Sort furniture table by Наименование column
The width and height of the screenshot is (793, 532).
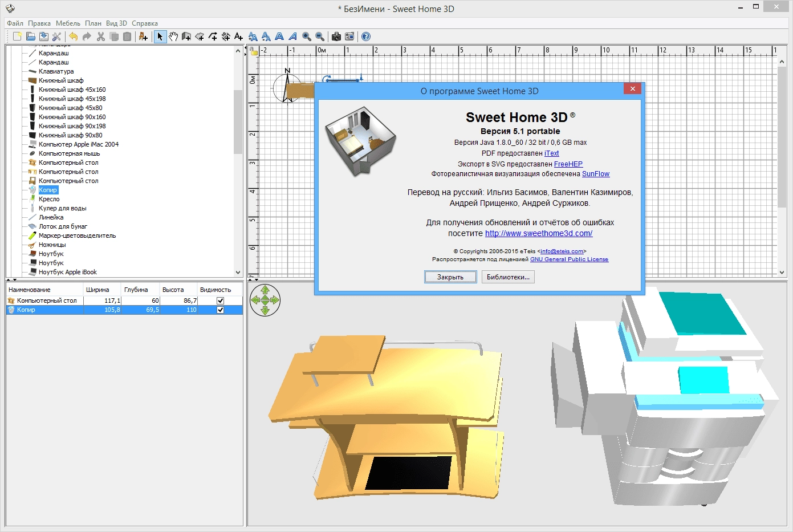44,290
